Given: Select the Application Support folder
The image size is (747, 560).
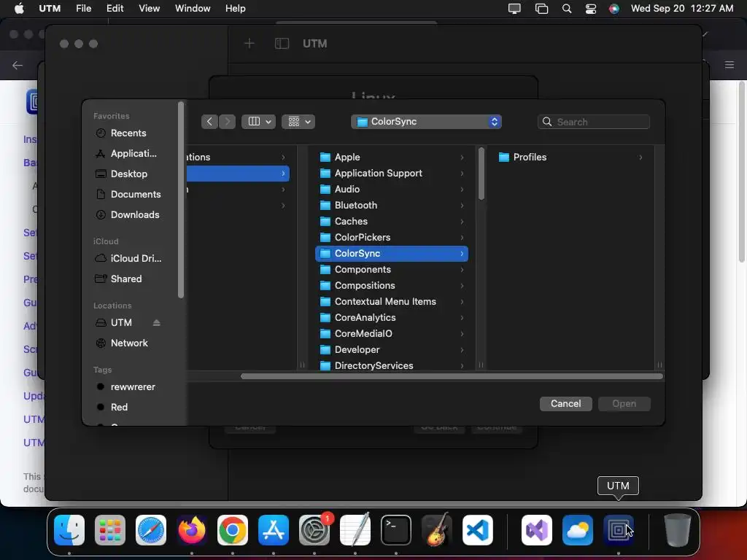Looking at the screenshot, I should pos(392,174).
